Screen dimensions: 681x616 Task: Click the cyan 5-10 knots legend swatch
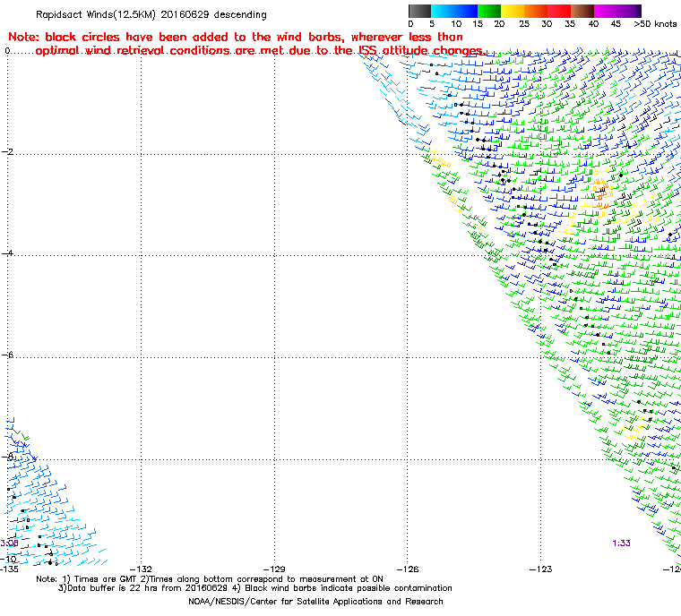pos(443,11)
